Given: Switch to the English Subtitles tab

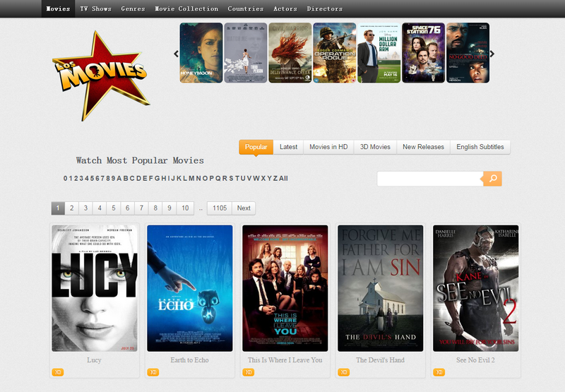Looking at the screenshot, I should pos(480,147).
